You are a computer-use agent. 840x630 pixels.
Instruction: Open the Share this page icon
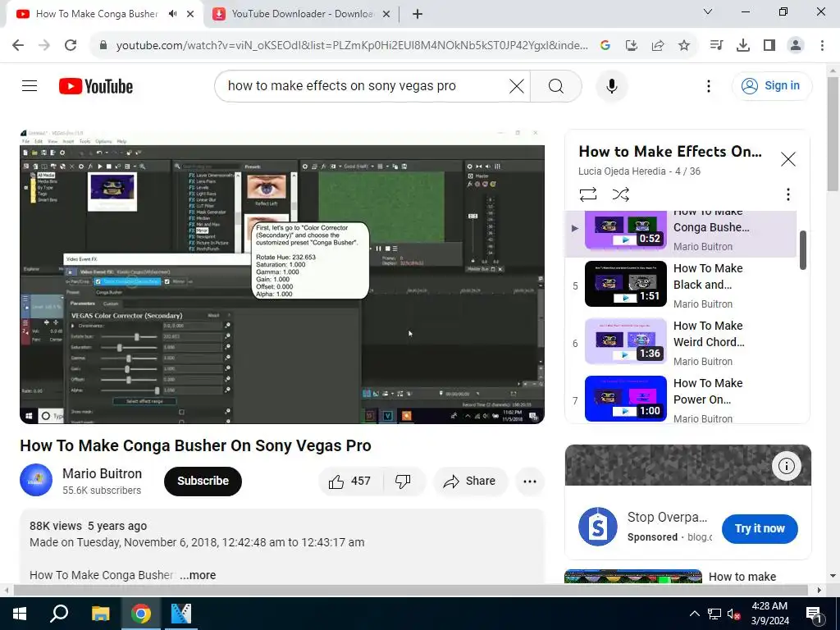tap(657, 45)
